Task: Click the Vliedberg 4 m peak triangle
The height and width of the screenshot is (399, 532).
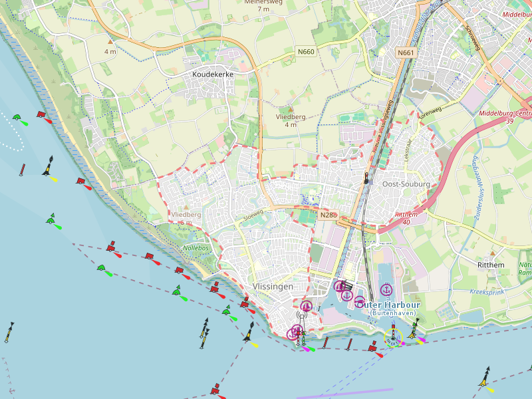Action: (290, 109)
